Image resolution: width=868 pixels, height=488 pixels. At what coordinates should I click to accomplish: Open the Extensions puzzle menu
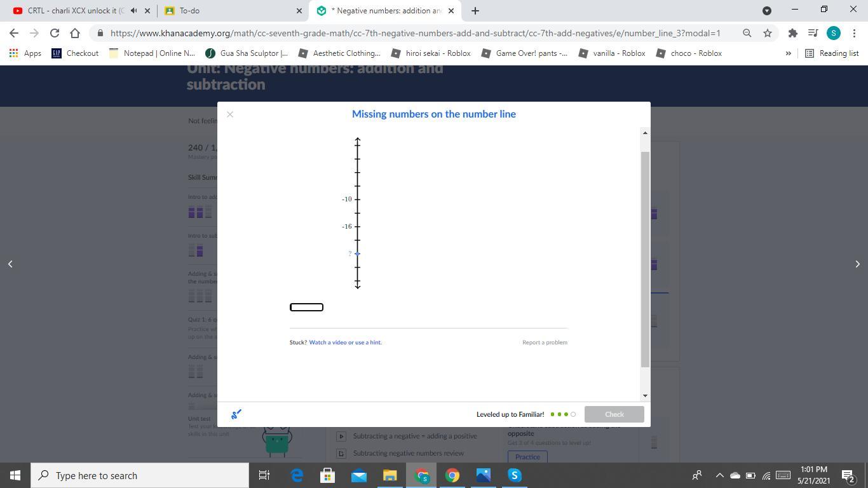792,33
